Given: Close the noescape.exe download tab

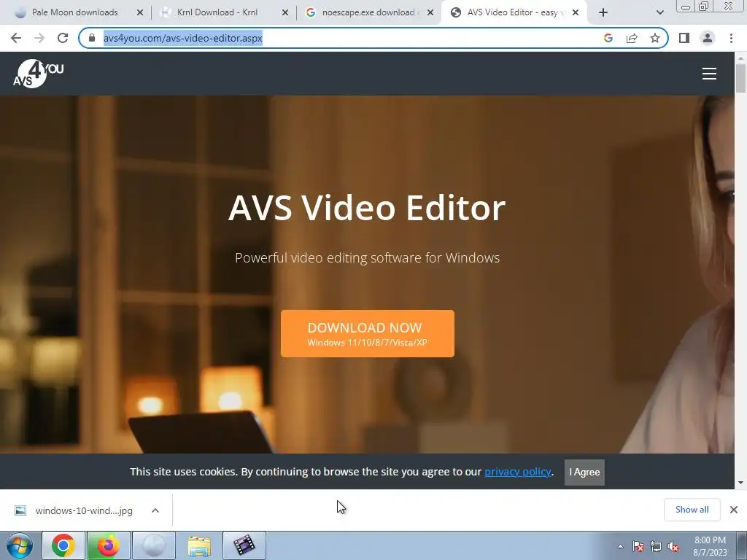Looking at the screenshot, I should [x=430, y=12].
